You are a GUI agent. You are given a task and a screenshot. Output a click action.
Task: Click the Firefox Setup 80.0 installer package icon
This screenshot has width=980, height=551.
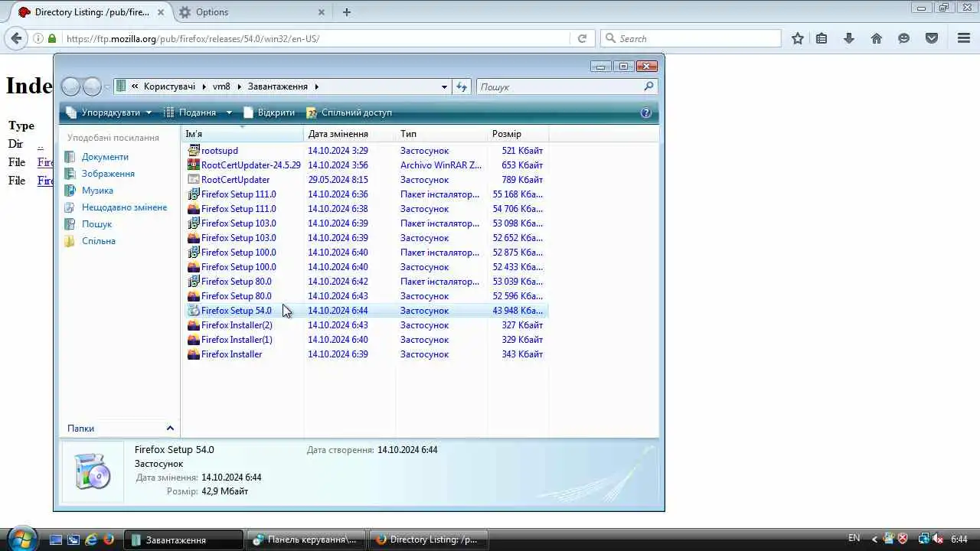(x=194, y=282)
